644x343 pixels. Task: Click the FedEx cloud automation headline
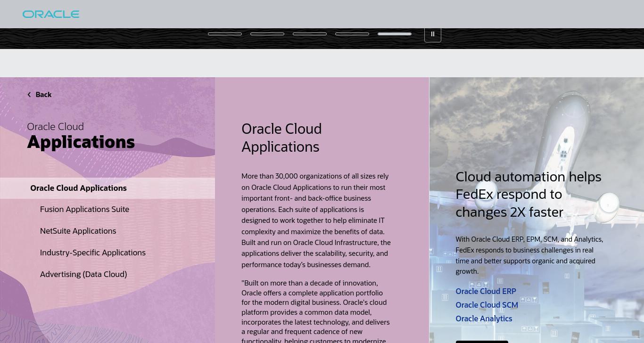click(528, 194)
